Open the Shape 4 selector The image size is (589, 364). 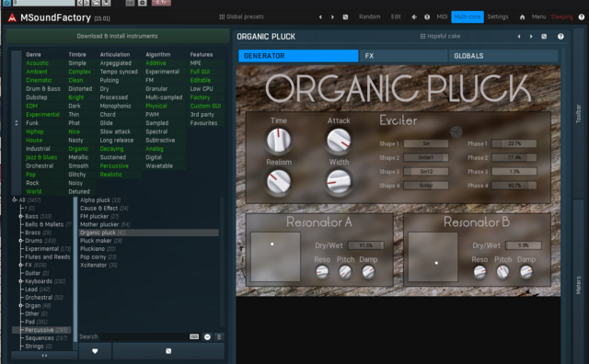pyautogui.click(x=426, y=186)
